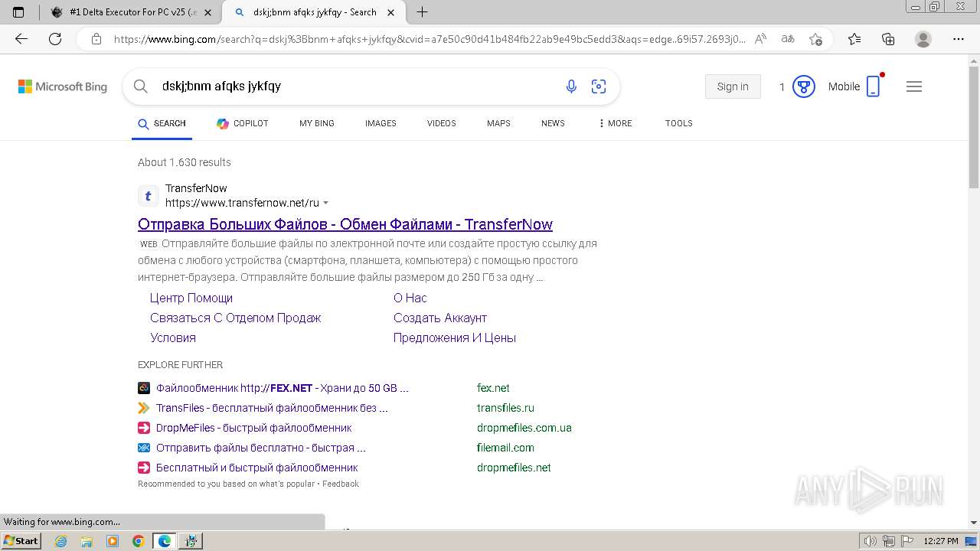Viewport: 980px width, 551px height.
Task: Open Связаться С Отделом Продаж link
Action: pyautogui.click(x=236, y=318)
